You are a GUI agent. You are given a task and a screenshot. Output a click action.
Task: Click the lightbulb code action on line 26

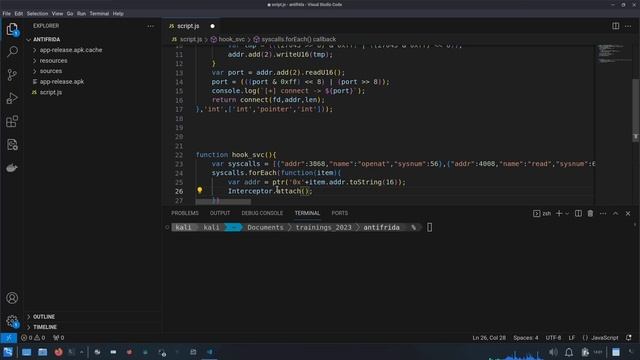[x=200, y=190]
